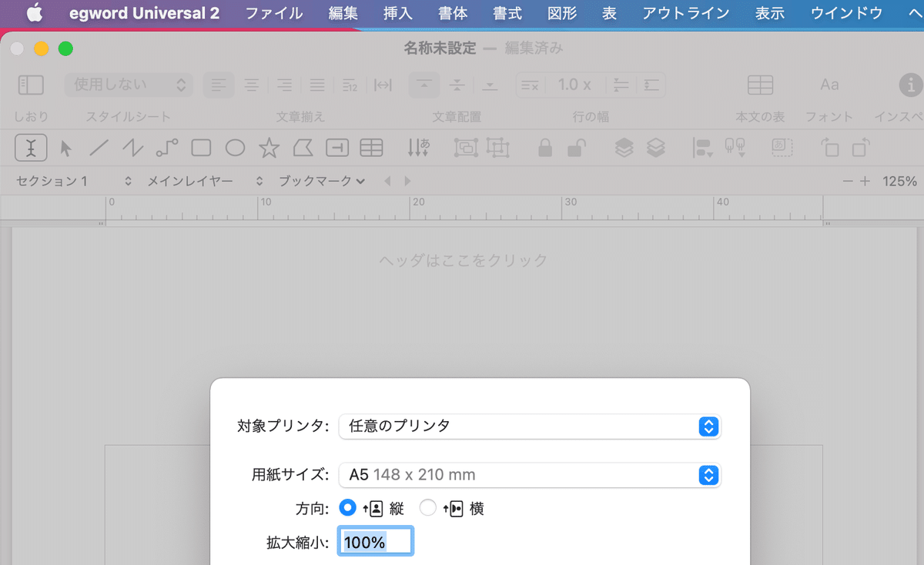This screenshot has width=924, height=565.
Task: Click the text wrap frame icon
Action: point(782,147)
